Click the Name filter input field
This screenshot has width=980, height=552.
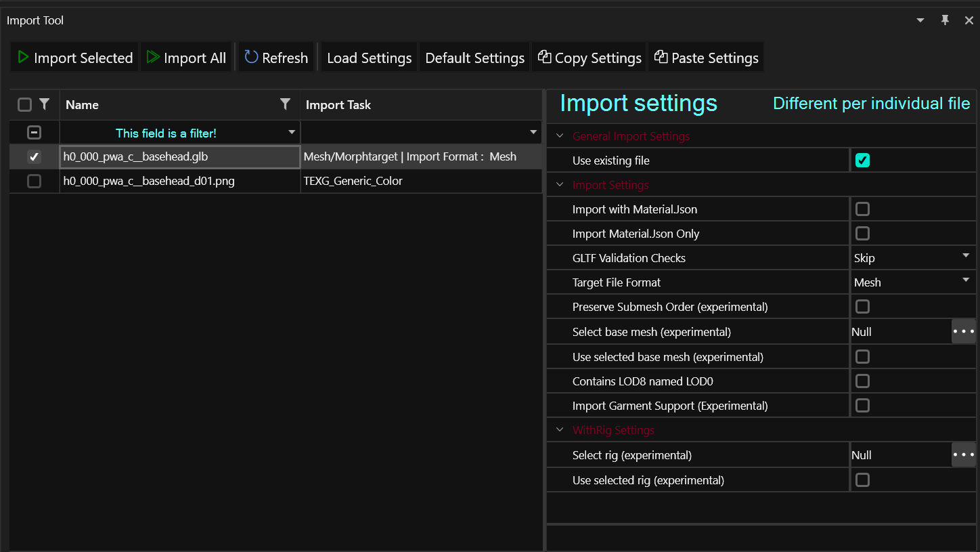166,133
